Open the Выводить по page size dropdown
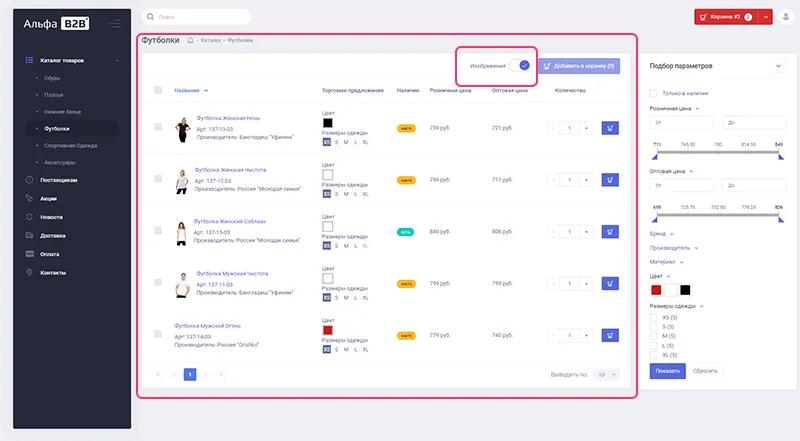The image size is (800, 441). (x=606, y=374)
